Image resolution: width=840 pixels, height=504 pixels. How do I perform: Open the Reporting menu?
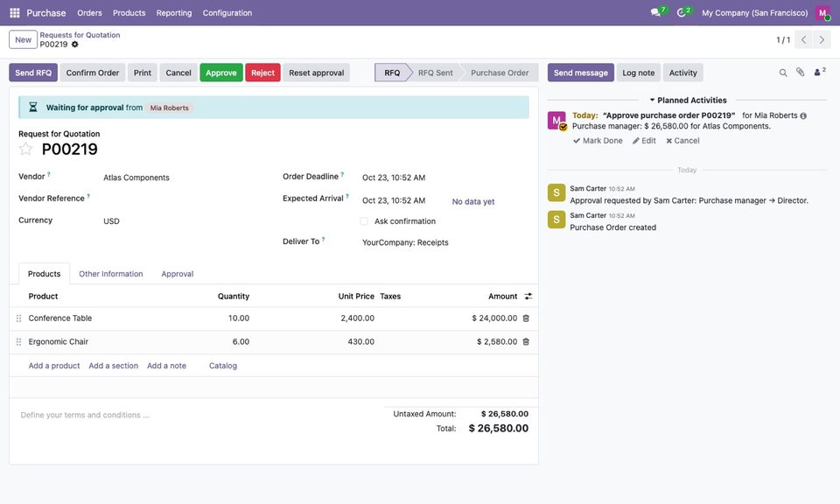click(174, 13)
